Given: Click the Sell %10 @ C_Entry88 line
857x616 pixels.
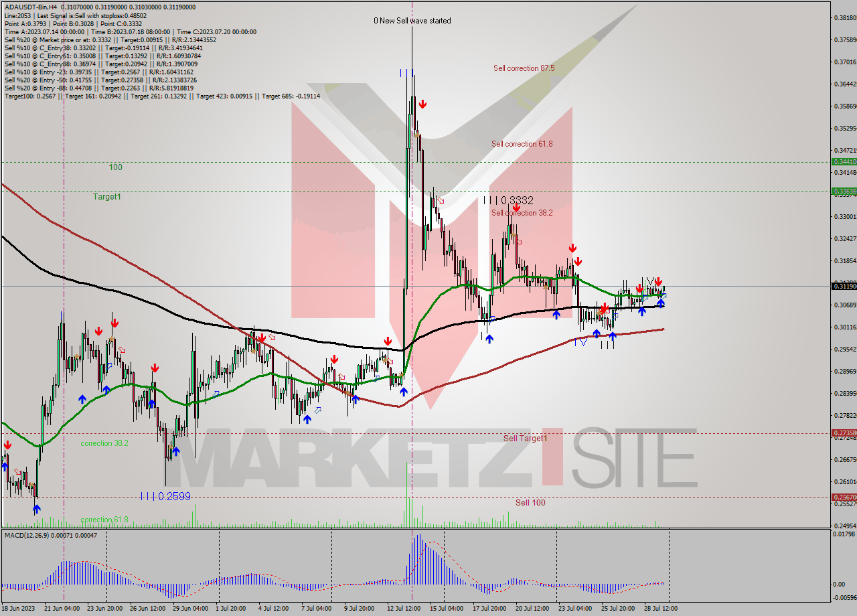Looking at the screenshot, I should pyautogui.click(x=101, y=64).
